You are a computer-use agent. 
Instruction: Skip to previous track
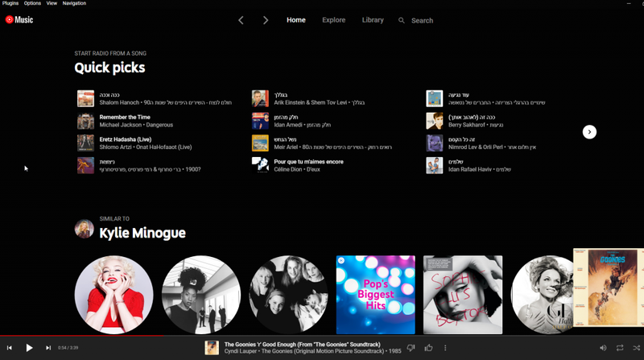(10, 348)
